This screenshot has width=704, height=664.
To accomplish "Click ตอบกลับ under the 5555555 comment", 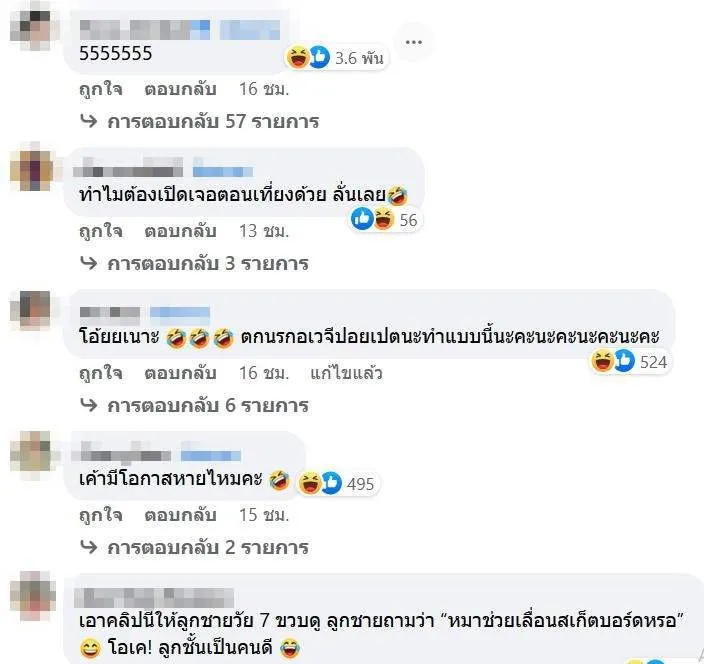I will (180, 89).
